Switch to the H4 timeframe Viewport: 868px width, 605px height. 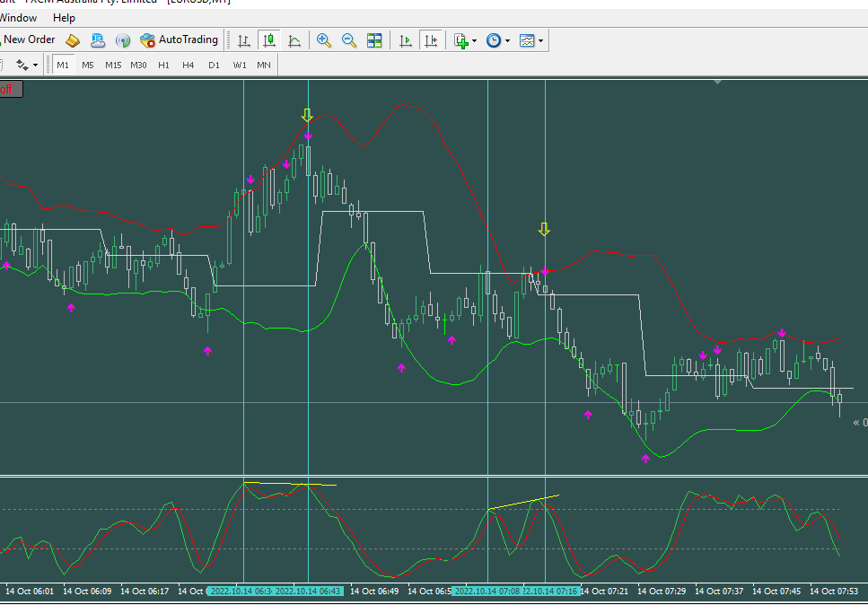click(x=189, y=65)
